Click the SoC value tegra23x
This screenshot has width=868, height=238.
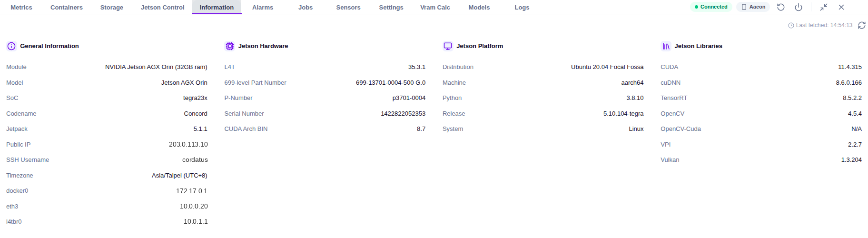(195, 98)
